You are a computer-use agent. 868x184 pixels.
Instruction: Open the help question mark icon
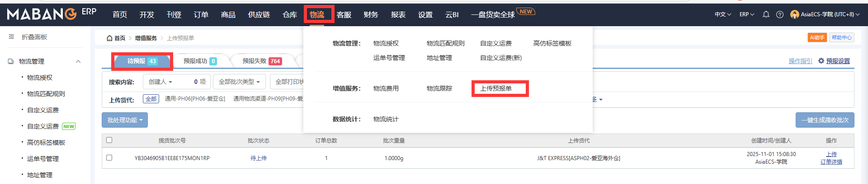coord(780,14)
